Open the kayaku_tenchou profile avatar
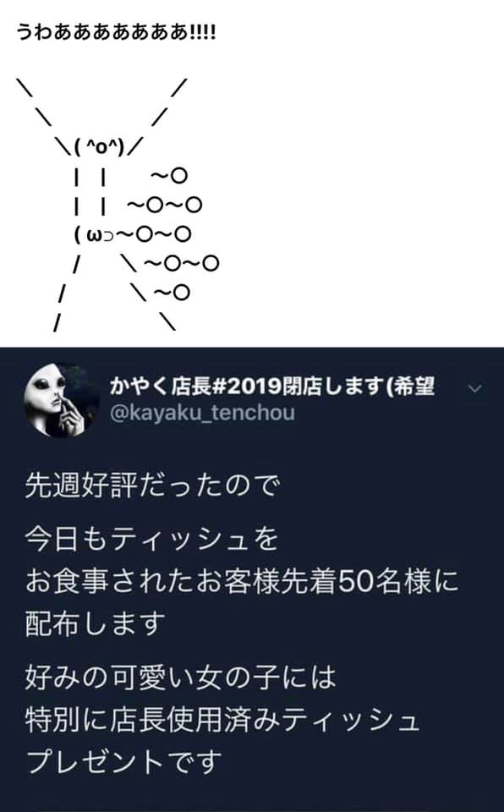The image size is (504, 812). pos(62,400)
